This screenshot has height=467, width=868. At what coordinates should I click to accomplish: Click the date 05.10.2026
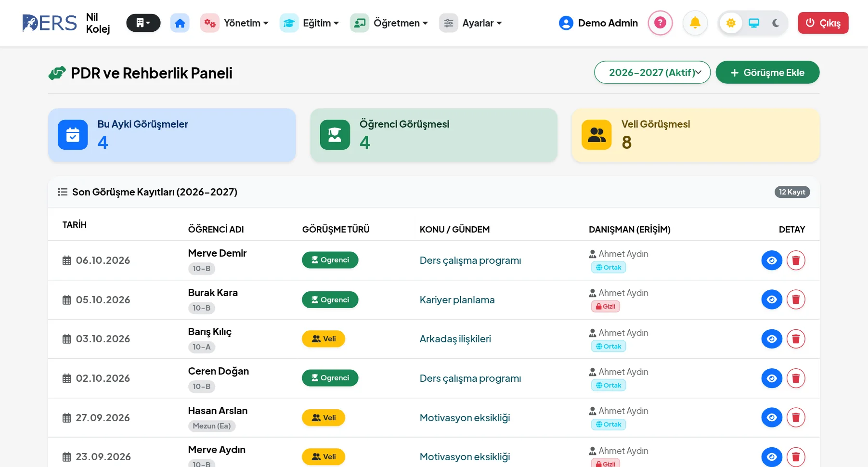(x=103, y=300)
